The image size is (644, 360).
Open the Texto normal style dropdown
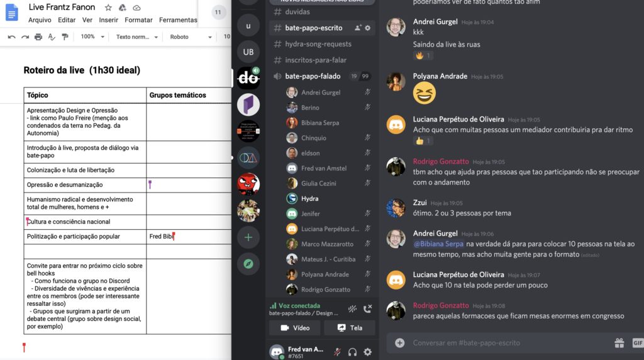(x=136, y=37)
